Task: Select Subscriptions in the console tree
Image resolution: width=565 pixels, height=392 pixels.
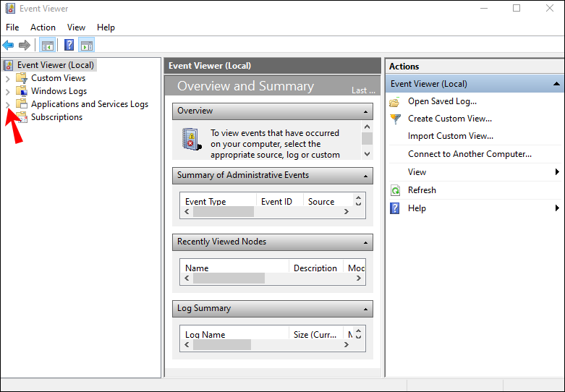Action: [x=56, y=117]
